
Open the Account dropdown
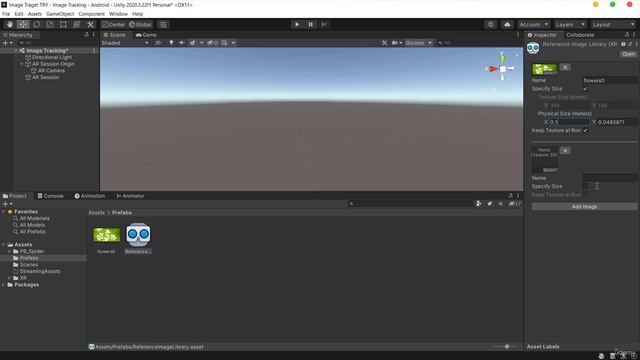[534, 24]
